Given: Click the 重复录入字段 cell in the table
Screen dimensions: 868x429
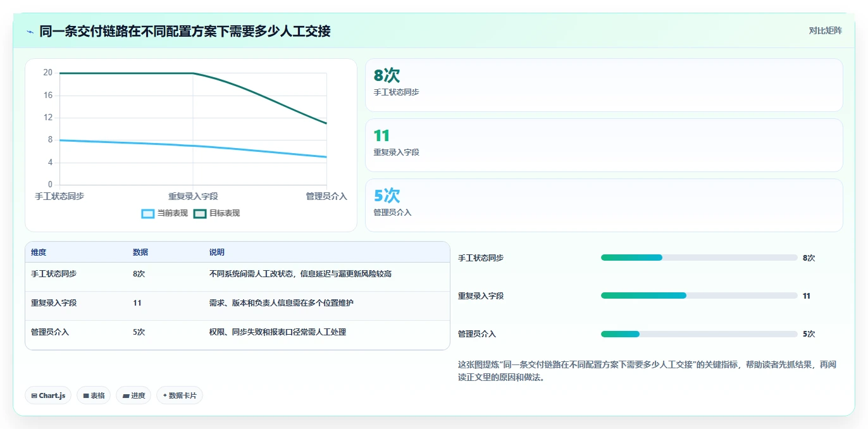Looking at the screenshot, I should click(x=54, y=303).
